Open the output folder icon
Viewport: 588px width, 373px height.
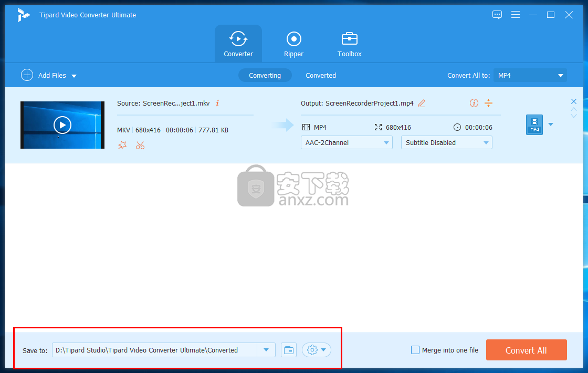[x=289, y=350]
